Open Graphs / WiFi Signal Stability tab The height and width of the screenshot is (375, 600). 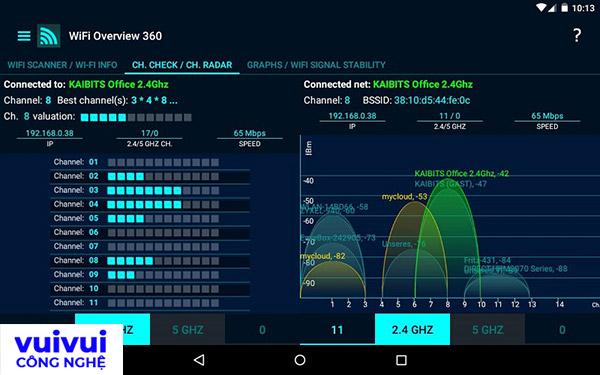[x=316, y=65]
